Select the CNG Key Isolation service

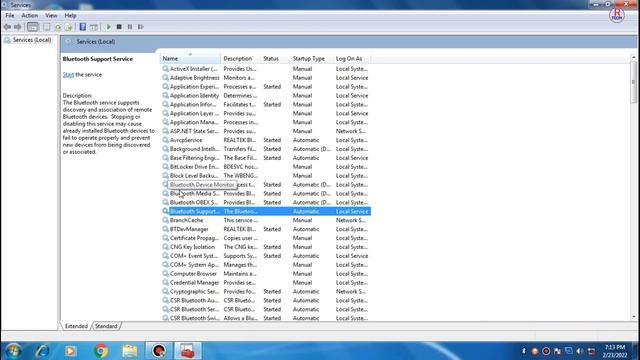266,247
